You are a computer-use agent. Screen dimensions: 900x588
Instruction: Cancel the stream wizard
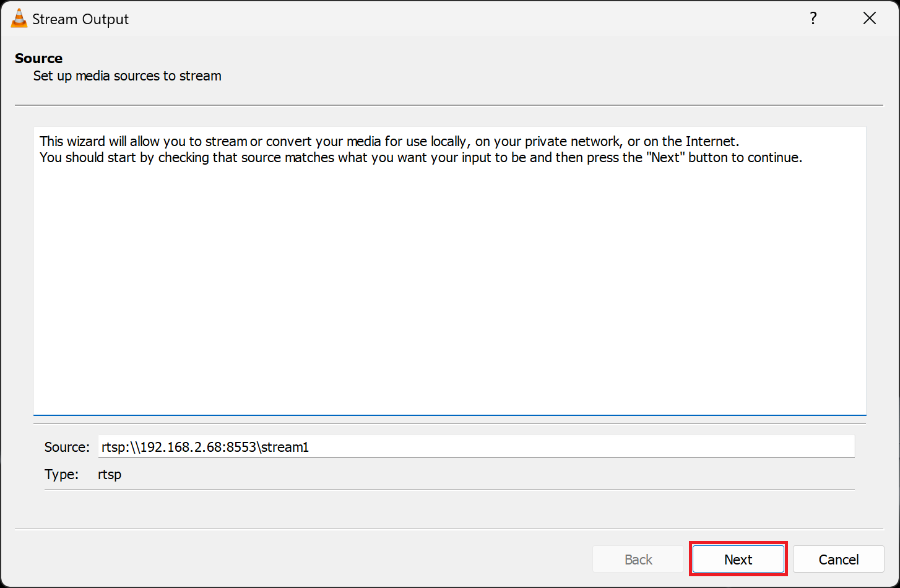point(838,560)
